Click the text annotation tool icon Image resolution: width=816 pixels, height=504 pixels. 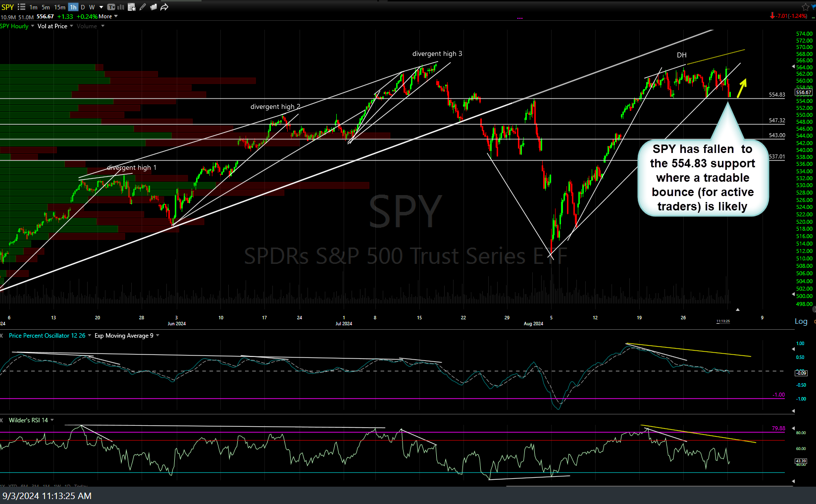click(111, 7)
